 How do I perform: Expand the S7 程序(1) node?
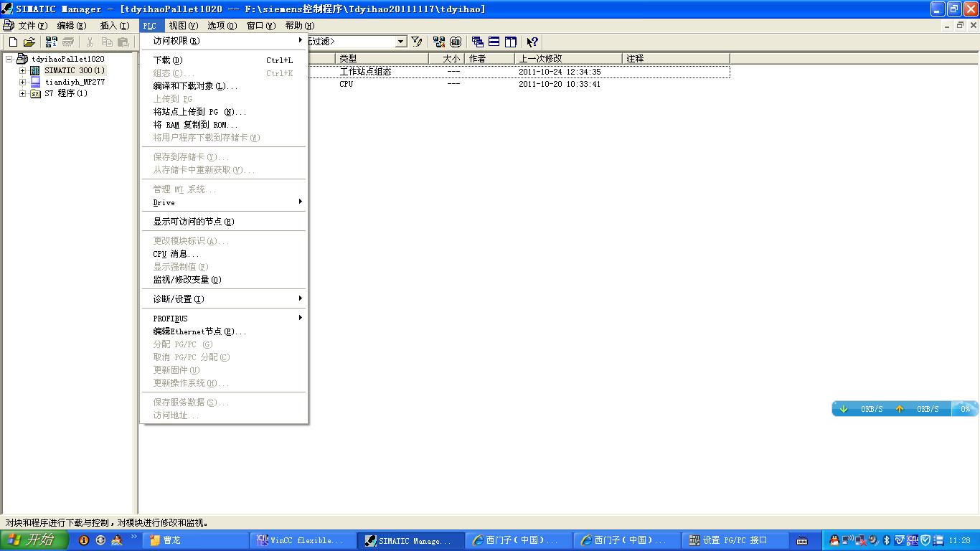pos(22,93)
